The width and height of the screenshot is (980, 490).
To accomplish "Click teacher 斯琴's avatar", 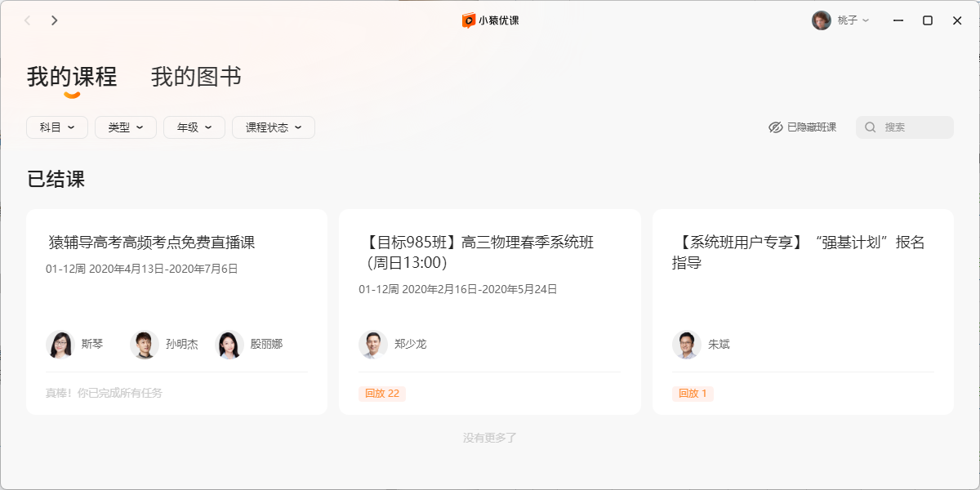I will [x=60, y=345].
